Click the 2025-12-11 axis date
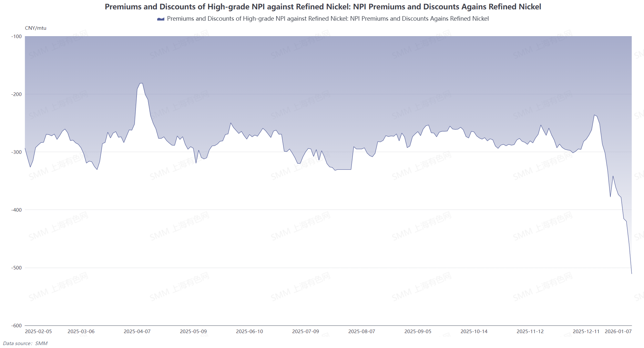 pyautogui.click(x=586, y=332)
